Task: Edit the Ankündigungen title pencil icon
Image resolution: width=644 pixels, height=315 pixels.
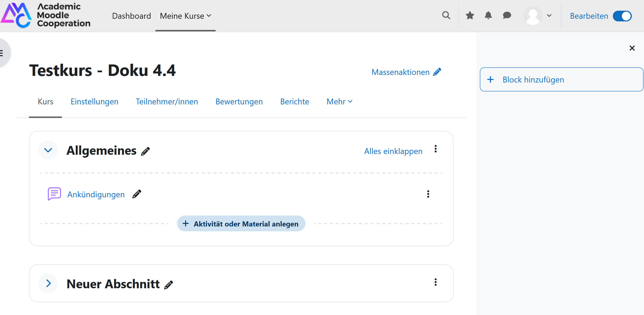Action: point(137,194)
